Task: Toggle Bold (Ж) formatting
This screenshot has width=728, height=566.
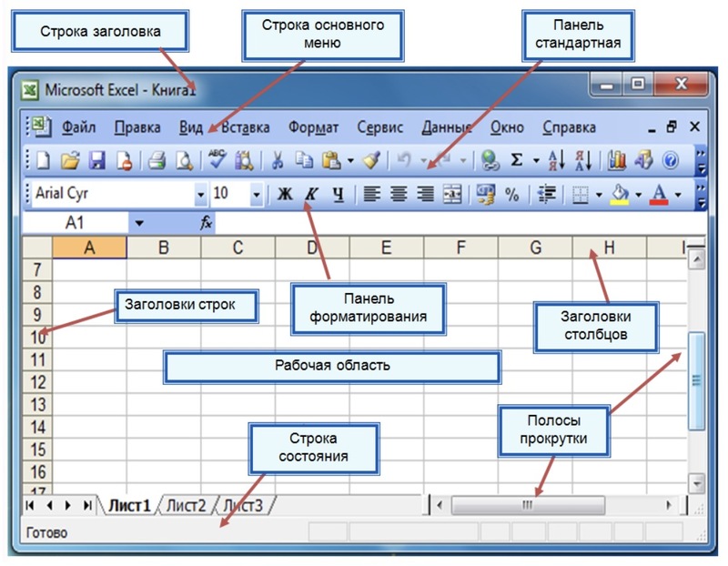Action: click(x=285, y=194)
